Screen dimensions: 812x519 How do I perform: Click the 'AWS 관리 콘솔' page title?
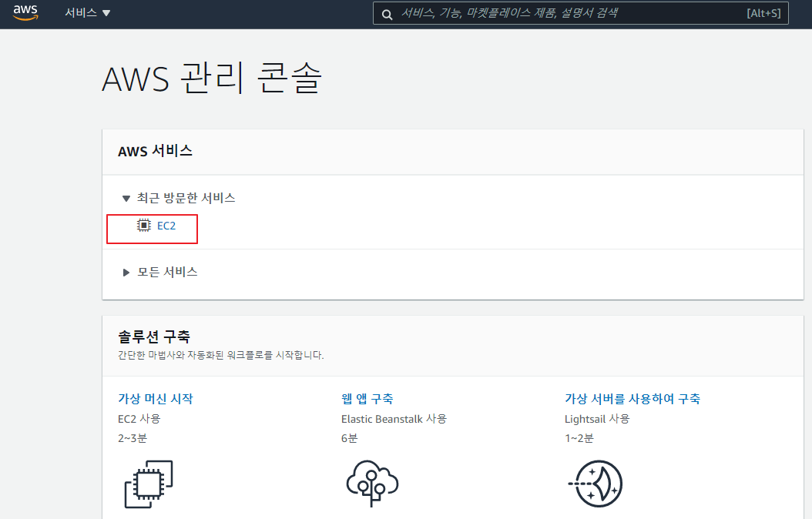point(212,79)
